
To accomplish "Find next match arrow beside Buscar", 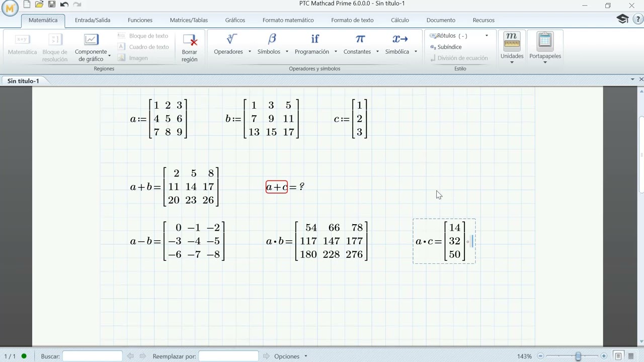I will [143, 356].
